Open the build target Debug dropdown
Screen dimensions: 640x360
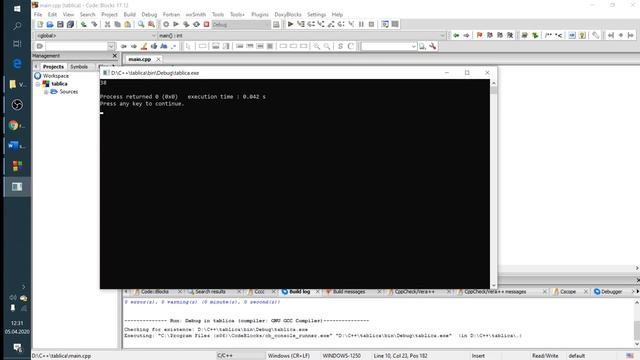(x=241, y=24)
